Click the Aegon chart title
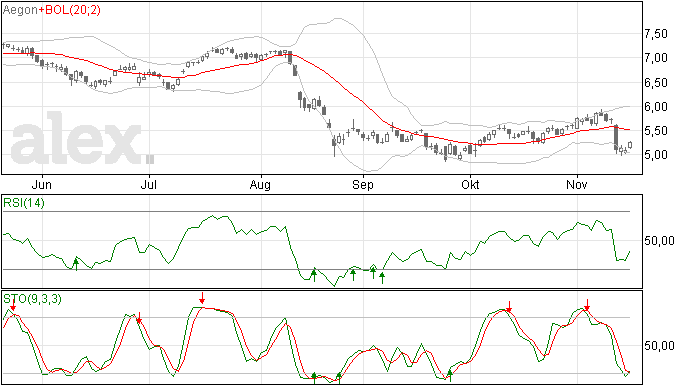This screenshot has width=690, height=387. point(20,10)
